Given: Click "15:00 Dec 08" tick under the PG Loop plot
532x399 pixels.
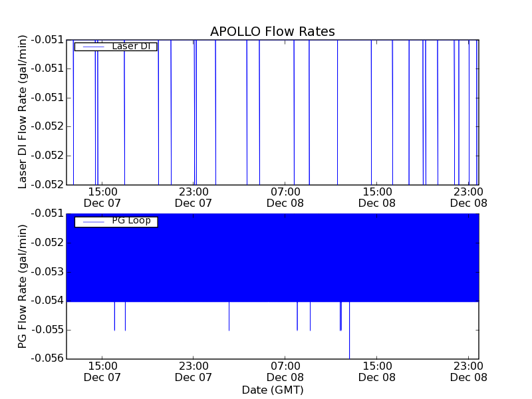Looking at the screenshot, I should point(377,372).
